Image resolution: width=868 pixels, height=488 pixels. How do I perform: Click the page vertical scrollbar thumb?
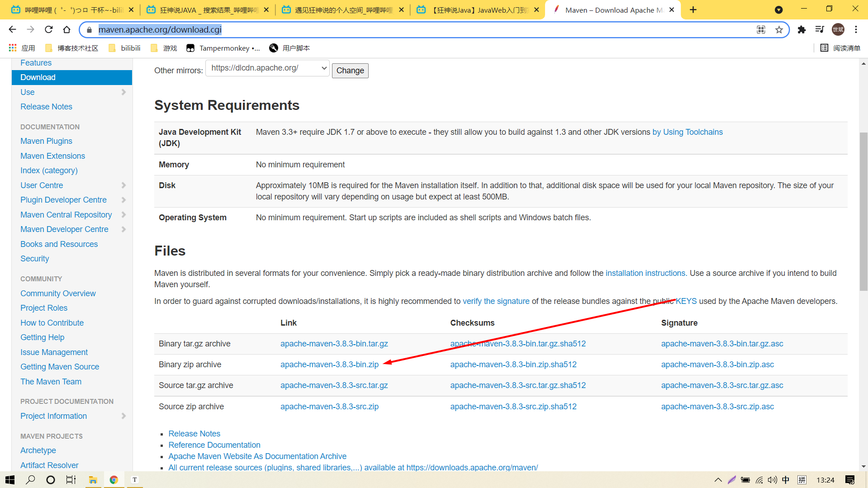[x=863, y=211]
